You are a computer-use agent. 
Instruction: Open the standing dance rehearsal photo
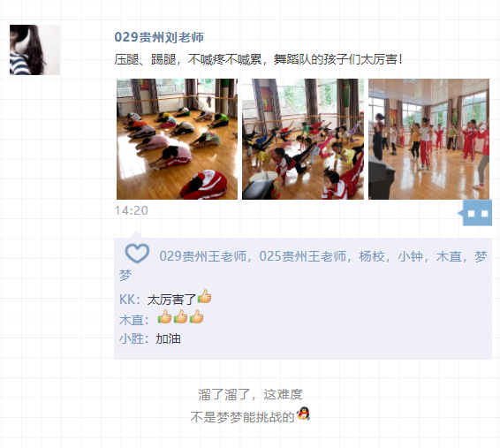coord(429,139)
